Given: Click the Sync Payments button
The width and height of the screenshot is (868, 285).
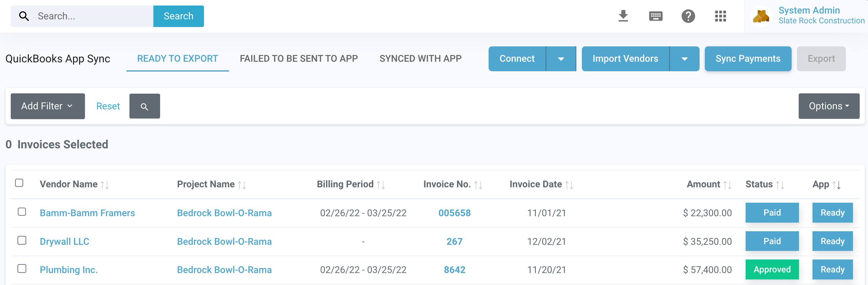Looking at the screenshot, I should click(x=748, y=59).
